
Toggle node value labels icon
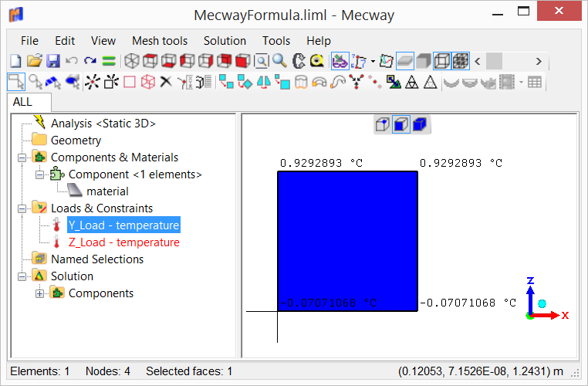[x=359, y=61]
